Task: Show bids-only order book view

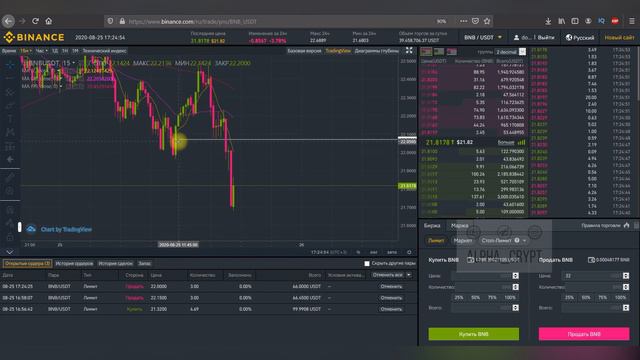Action: pyautogui.click(x=439, y=51)
